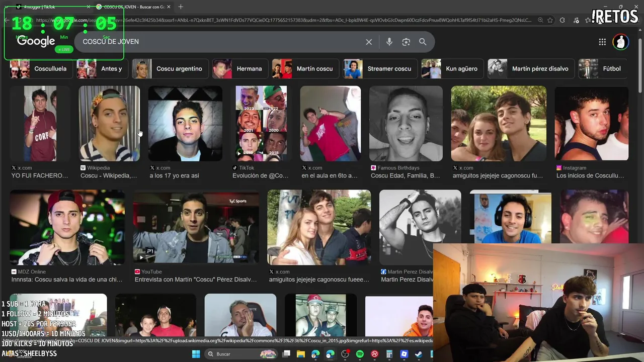Click 'Entrevista con Martín "Coscu"' caption link
644x362 pixels.
pos(196,280)
